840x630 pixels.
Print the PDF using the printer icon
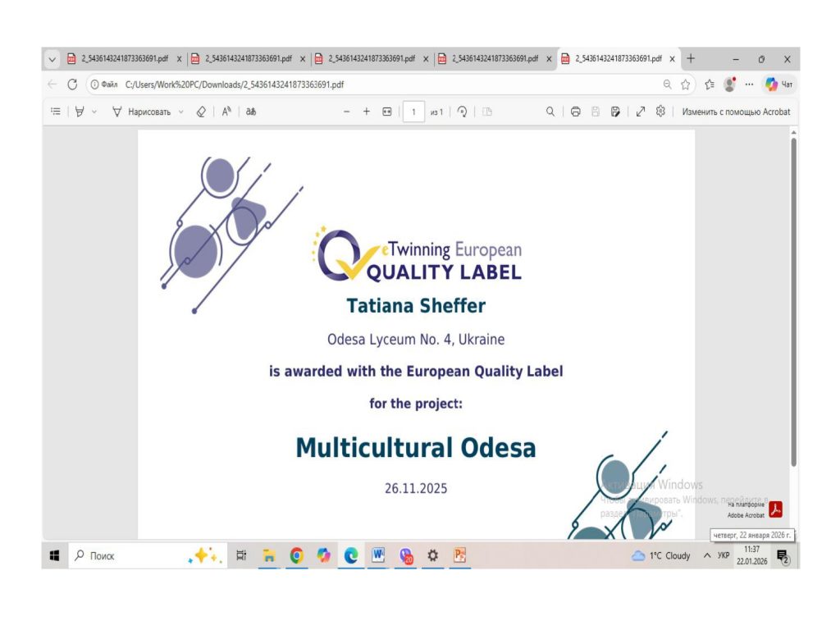point(575,112)
